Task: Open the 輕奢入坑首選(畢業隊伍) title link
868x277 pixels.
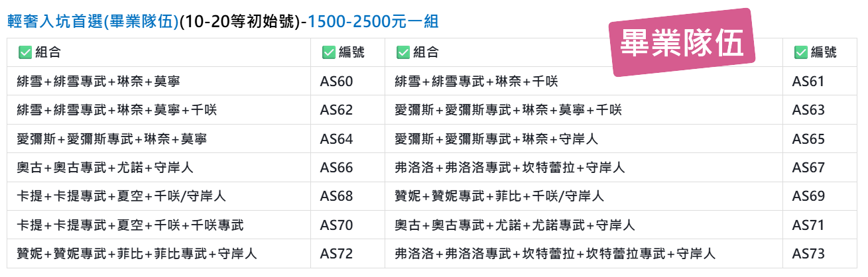Action: 93,21
